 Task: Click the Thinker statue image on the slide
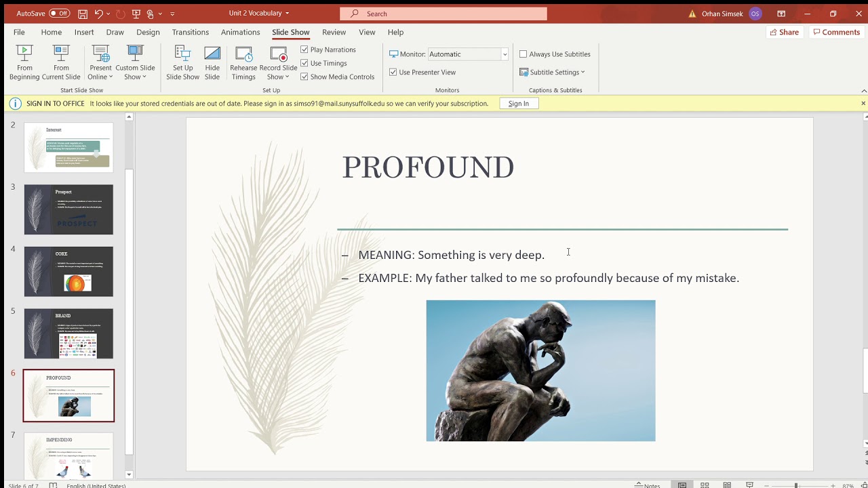coord(540,371)
